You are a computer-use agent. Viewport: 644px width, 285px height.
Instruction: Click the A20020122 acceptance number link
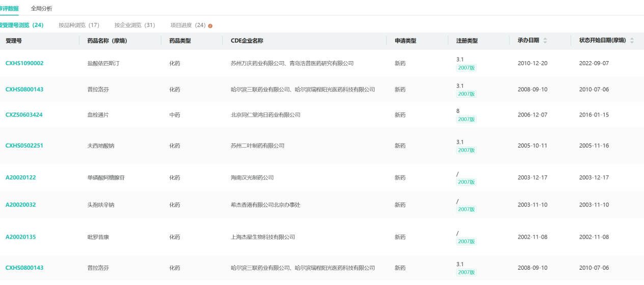point(20,178)
